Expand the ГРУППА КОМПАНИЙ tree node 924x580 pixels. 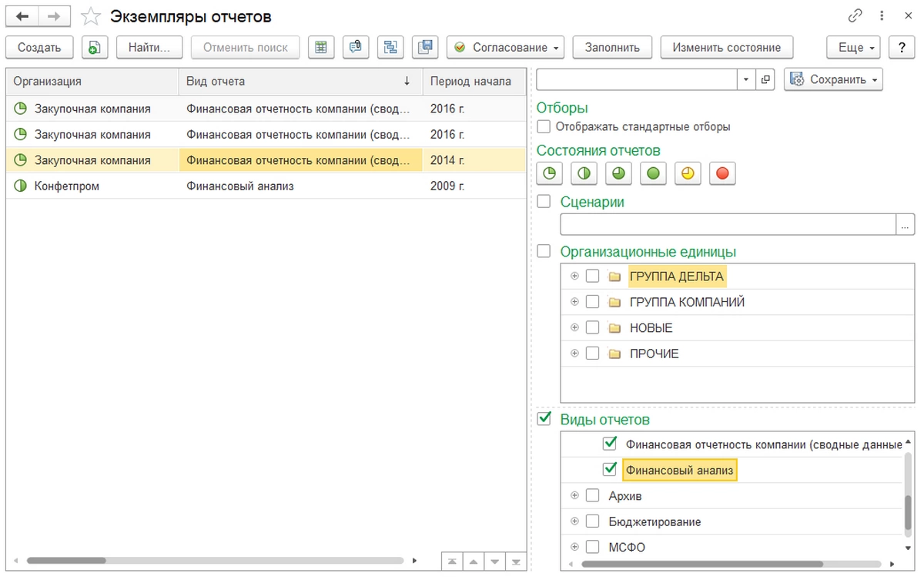574,302
